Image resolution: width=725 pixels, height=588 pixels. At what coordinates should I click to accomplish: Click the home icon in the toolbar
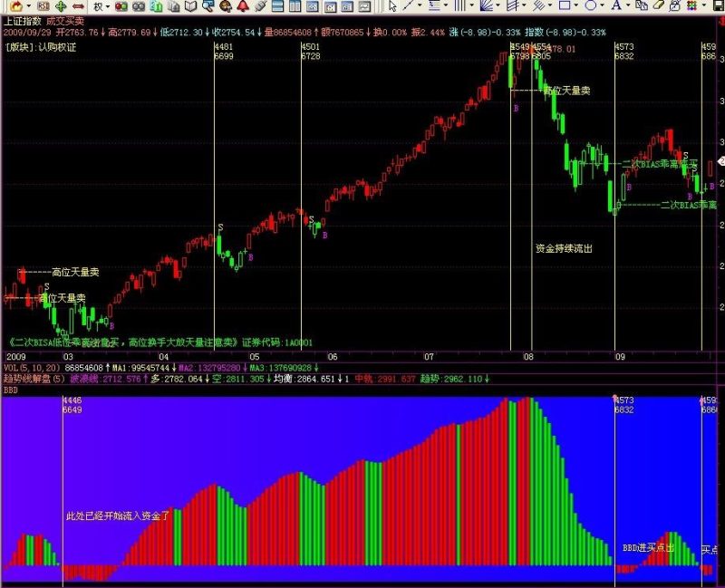[16, 5]
